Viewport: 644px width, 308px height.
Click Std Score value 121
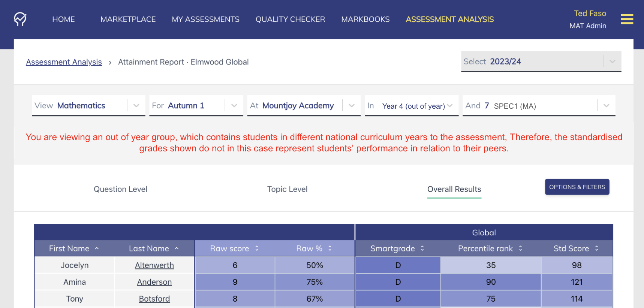point(577,282)
